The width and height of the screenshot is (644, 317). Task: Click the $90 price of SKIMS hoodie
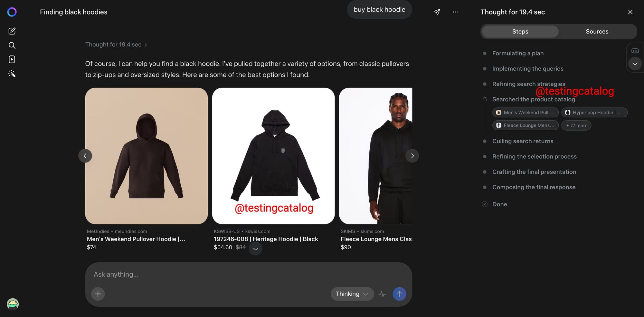pyautogui.click(x=346, y=247)
